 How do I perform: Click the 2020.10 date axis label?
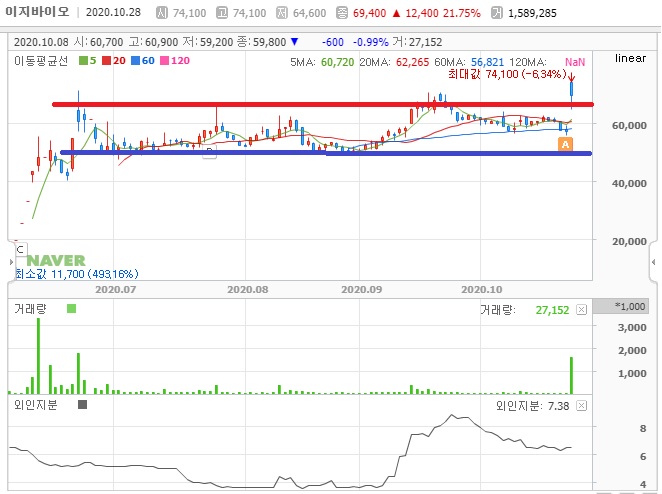click(482, 290)
